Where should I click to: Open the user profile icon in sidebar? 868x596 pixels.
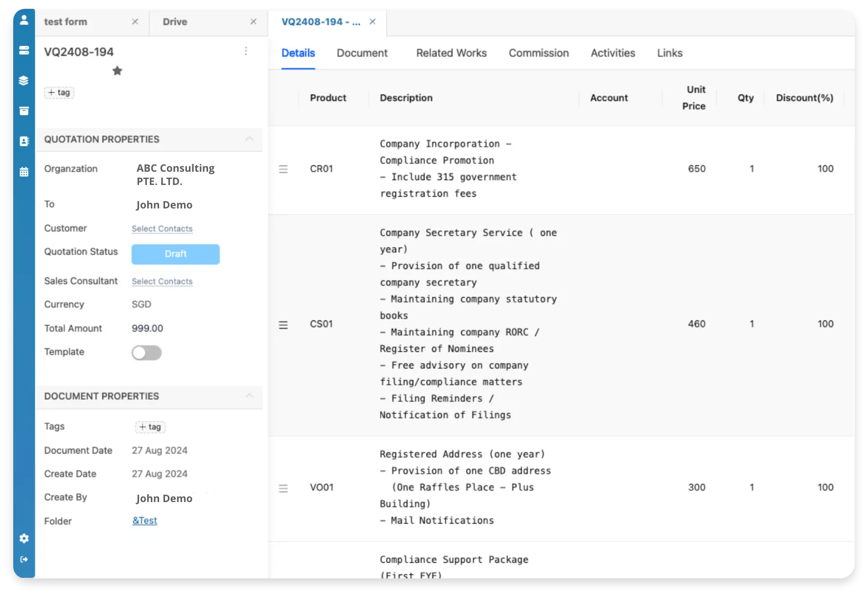(24, 21)
